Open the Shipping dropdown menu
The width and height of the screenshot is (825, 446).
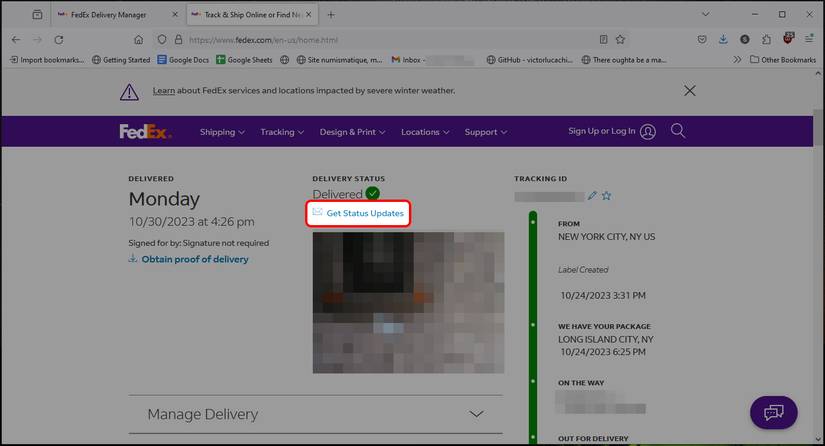click(x=222, y=132)
